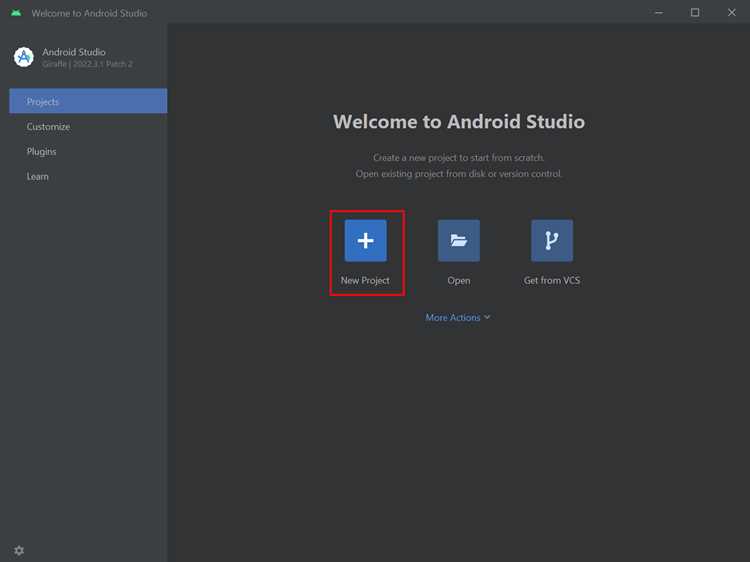
Task: Click the Android Studio name in sidebar
Action: point(74,52)
